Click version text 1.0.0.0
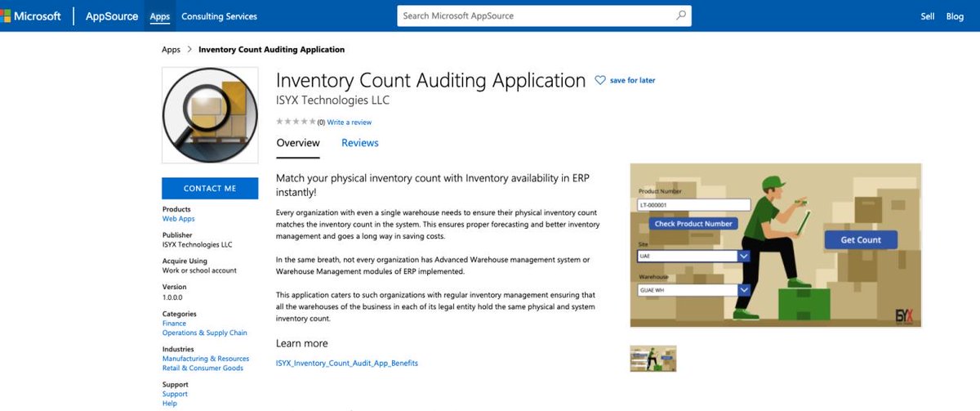980x411 pixels. point(173,297)
